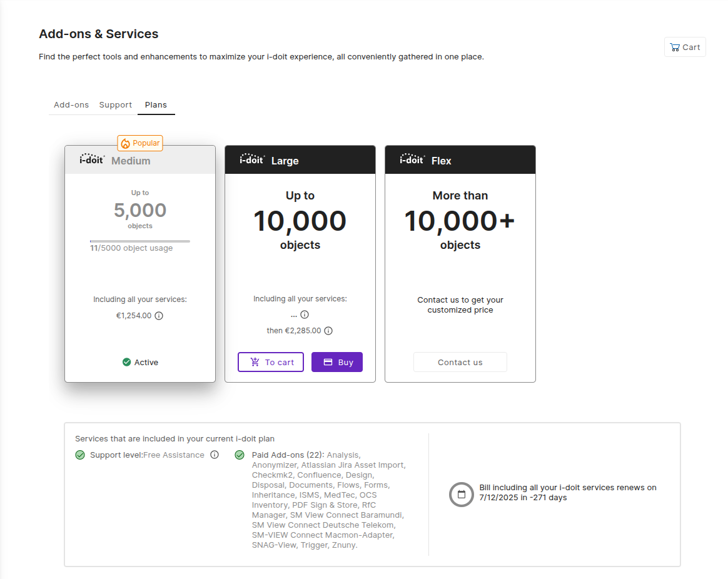Click 'Free Assistance' support level text
Viewport: 728px width, 579px height.
tap(174, 455)
